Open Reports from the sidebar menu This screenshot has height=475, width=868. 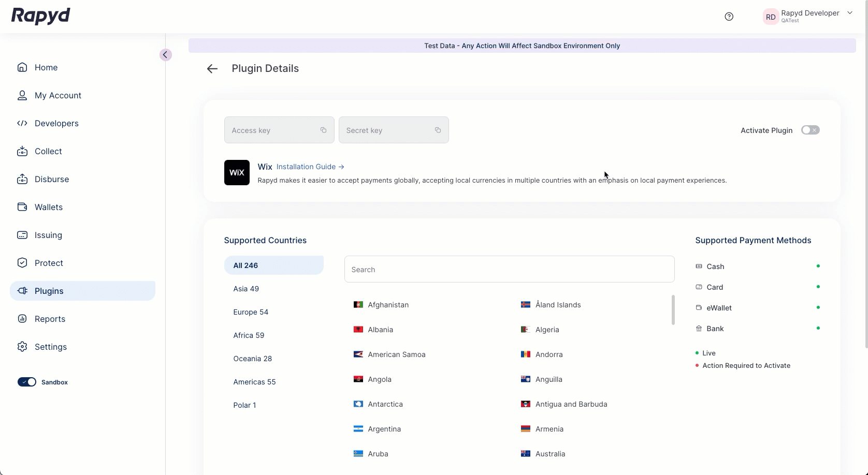[x=50, y=319]
